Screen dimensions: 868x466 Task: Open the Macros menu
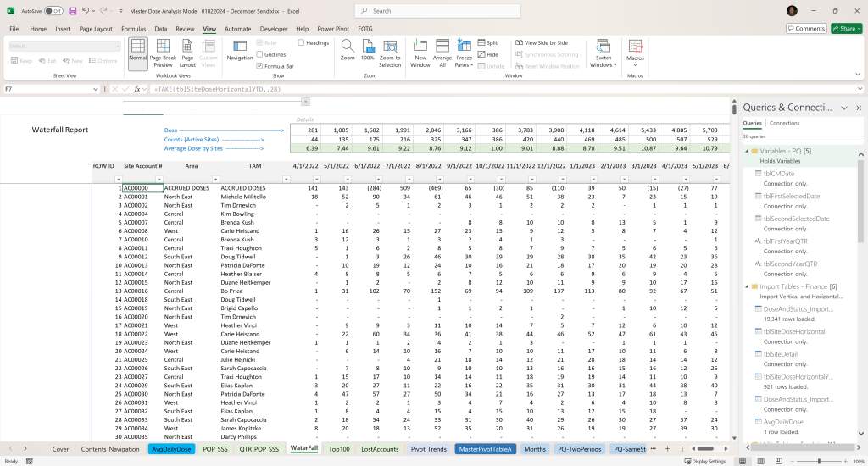coord(635,53)
